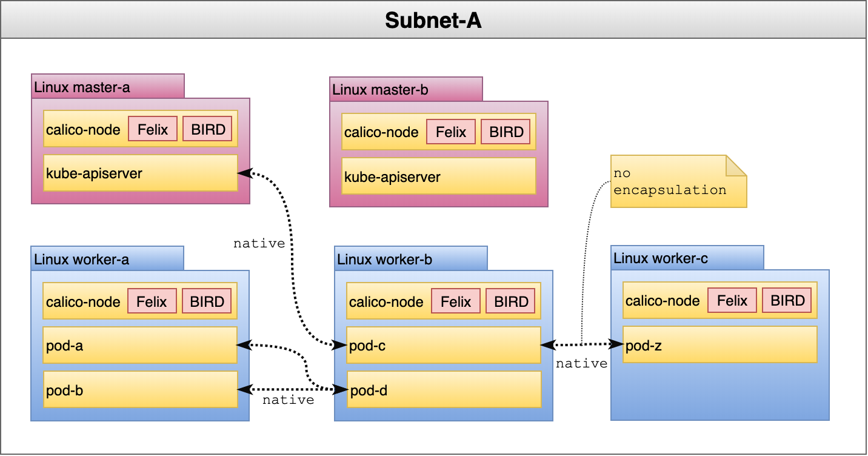
Task: Click the Subnet-A title bar
Action: (x=433, y=21)
